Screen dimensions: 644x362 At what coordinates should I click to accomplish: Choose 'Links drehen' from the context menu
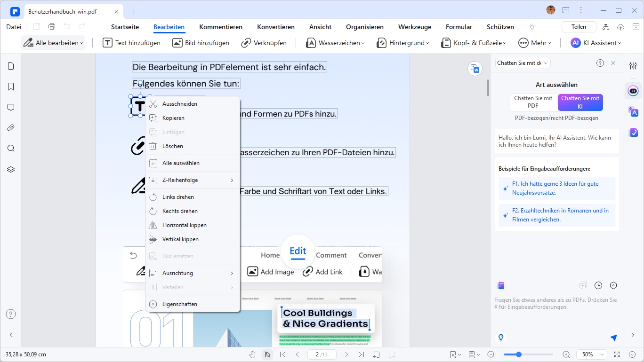193,197
